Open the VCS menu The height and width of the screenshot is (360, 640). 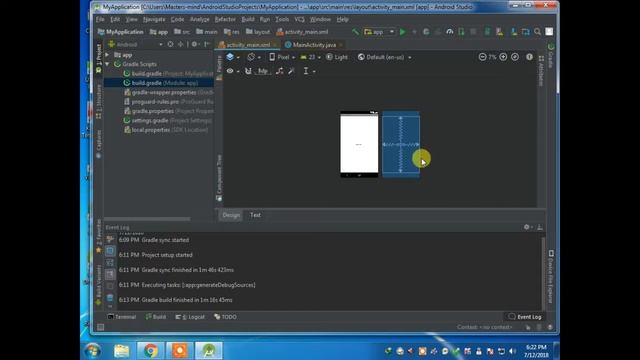[300, 19]
